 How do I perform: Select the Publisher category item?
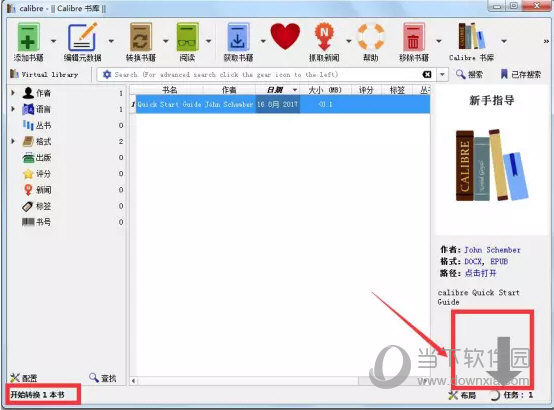pyautogui.click(x=37, y=157)
